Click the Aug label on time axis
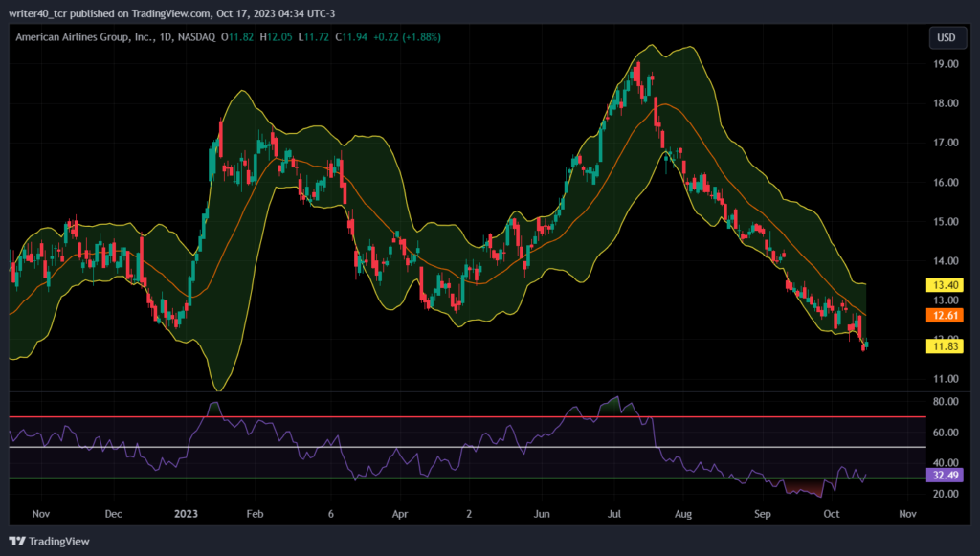 [x=683, y=514]
